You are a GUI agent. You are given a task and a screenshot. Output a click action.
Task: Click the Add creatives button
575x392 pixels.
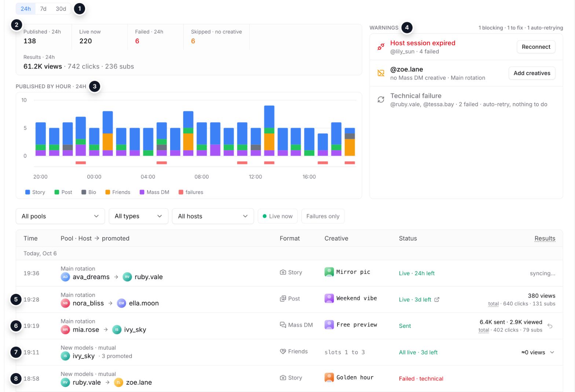(532, 73)
